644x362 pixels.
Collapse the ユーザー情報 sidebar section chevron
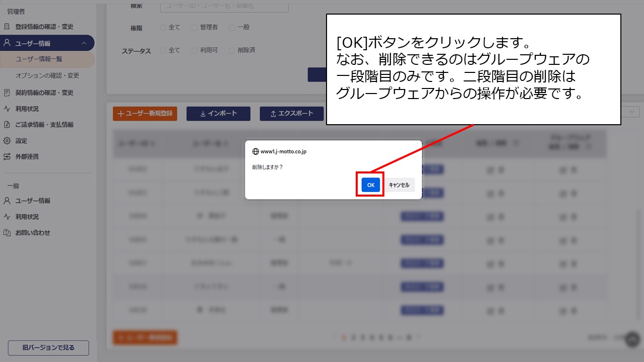pos(85,43)
